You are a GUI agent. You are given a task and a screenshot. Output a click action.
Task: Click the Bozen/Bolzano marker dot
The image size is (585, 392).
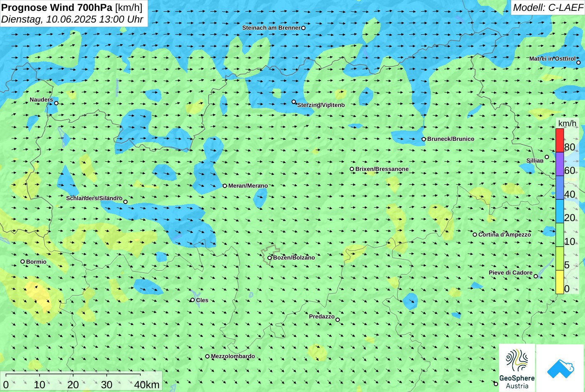(x=270, y=258)
